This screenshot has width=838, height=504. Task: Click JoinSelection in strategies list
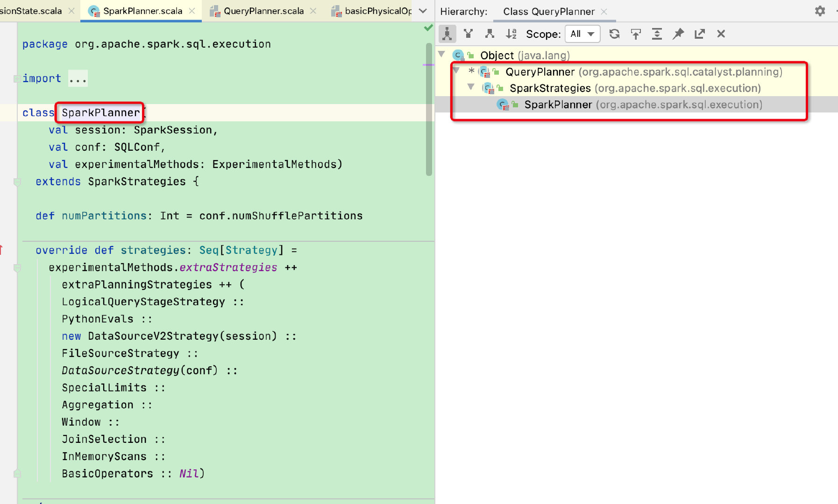(104, 439)
